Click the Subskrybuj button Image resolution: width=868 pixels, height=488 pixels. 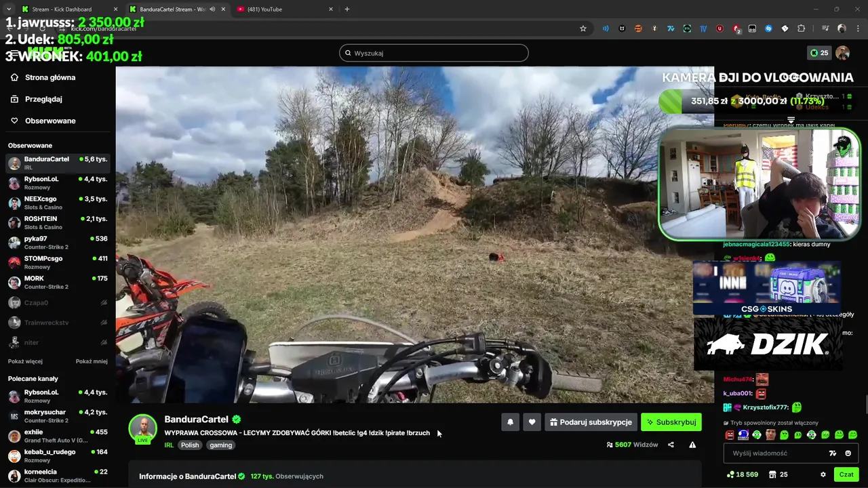(671, 422)
